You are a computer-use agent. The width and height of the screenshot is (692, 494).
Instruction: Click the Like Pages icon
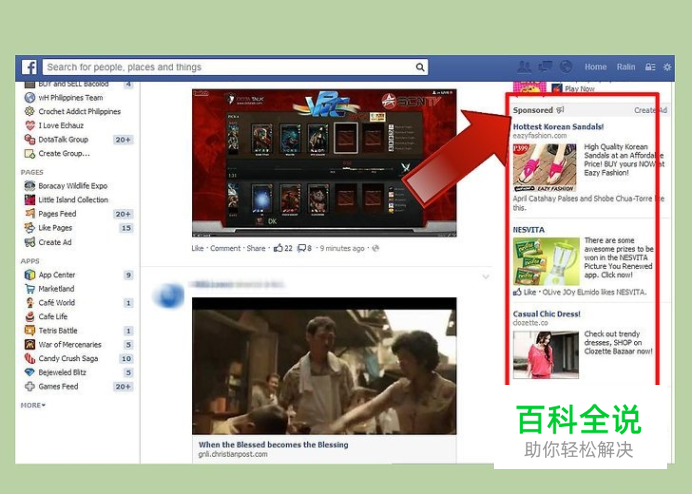pyautogui.click(x=30, y=228)
